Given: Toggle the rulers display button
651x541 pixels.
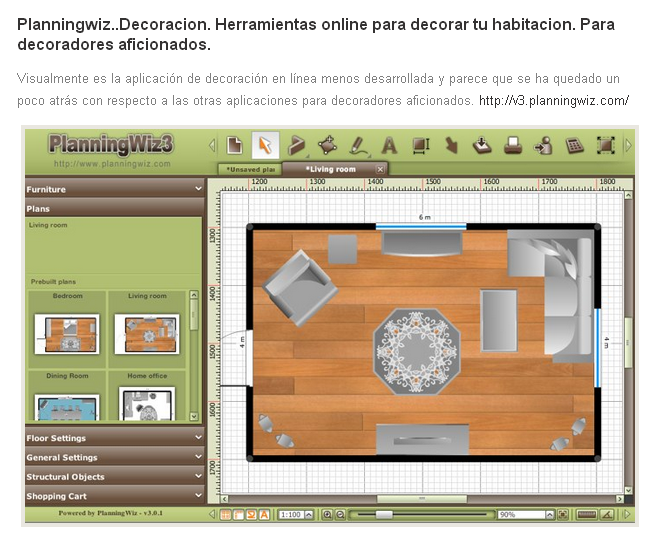Looking at the screenshot, I should point(238,515).
